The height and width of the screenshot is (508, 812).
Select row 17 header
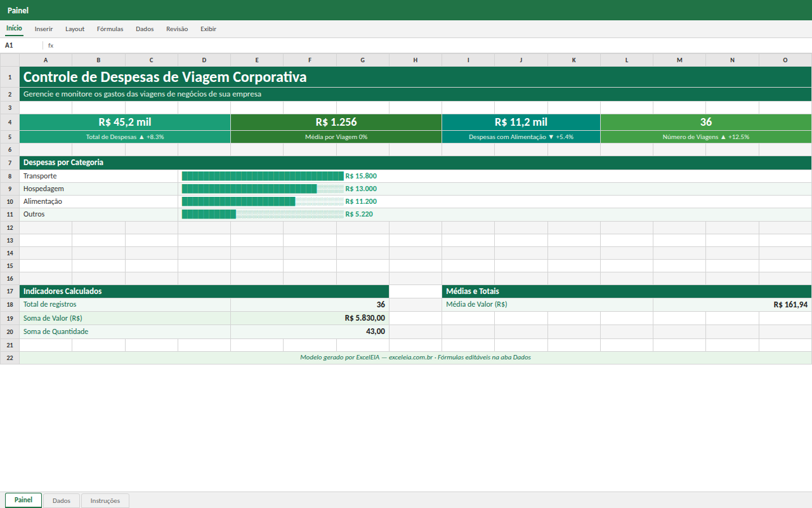[10, 291]
